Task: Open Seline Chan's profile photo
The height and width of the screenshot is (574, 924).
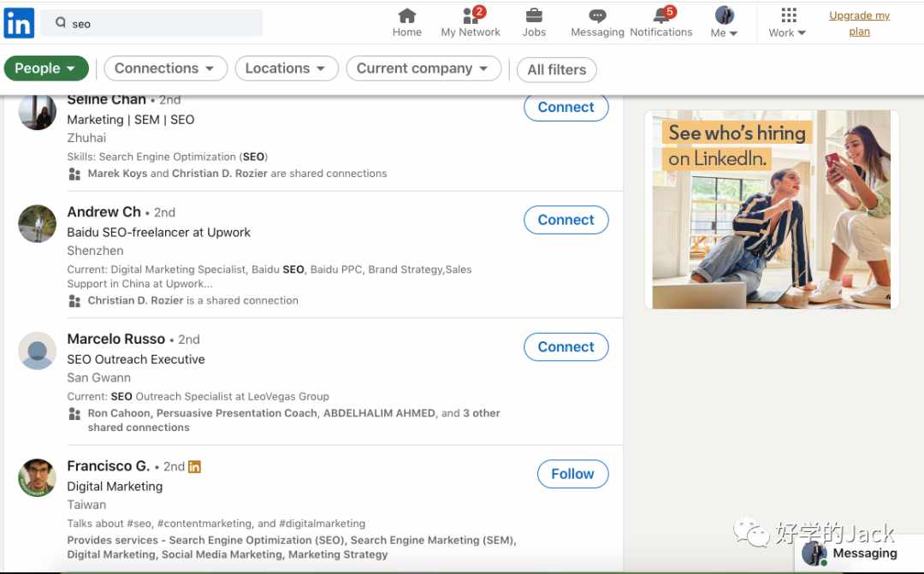Action: click(x=37, y=112)
